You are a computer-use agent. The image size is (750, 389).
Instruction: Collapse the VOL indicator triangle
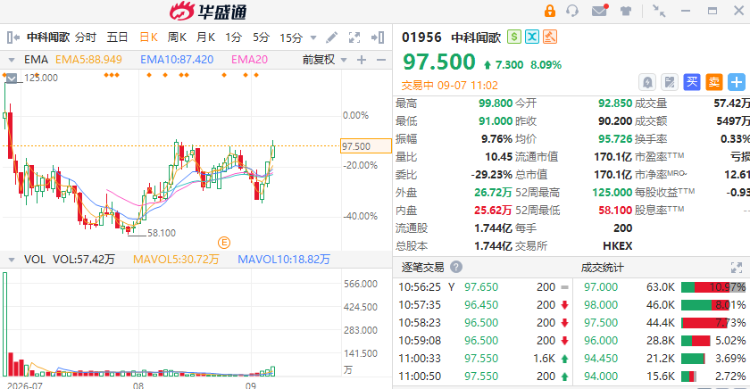click(11, 260)
